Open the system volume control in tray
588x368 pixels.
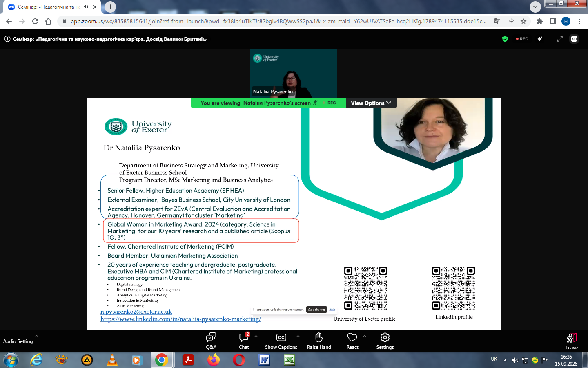tap(515, 360)
